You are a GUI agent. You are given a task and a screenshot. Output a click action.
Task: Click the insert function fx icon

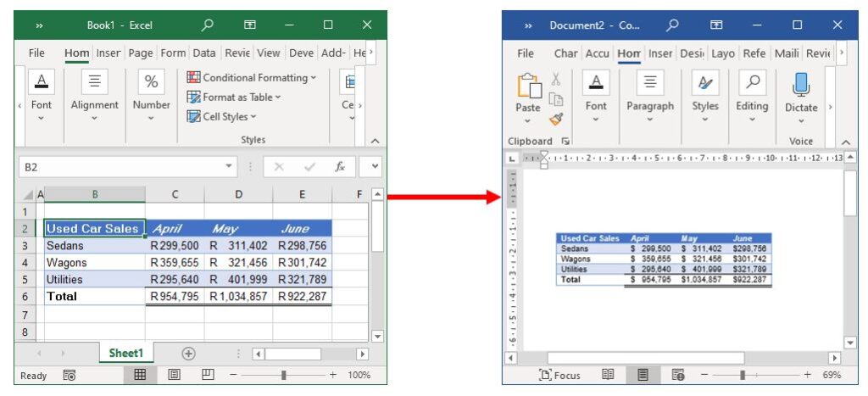340,167
